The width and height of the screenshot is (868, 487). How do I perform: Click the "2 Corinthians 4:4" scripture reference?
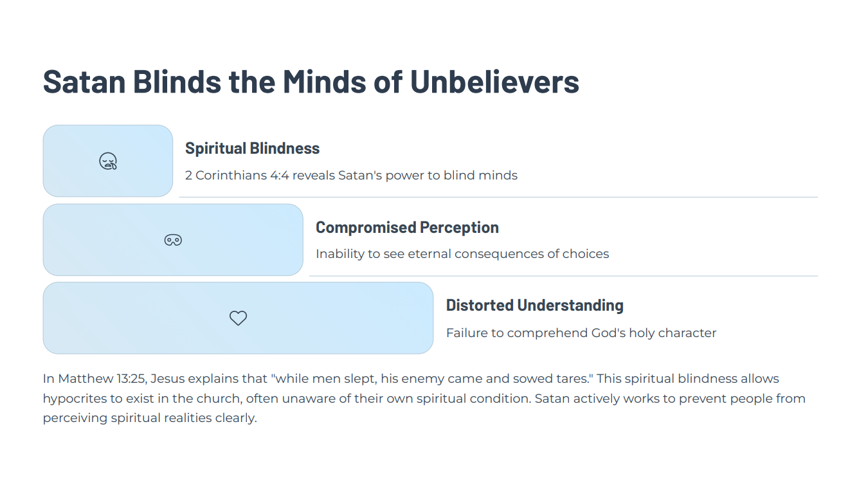point(237,175)
